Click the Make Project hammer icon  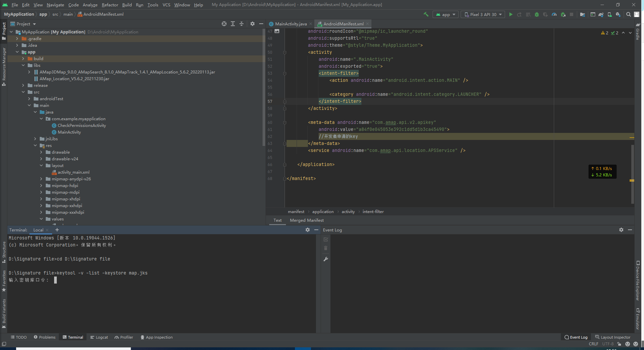tap(426, 14)
